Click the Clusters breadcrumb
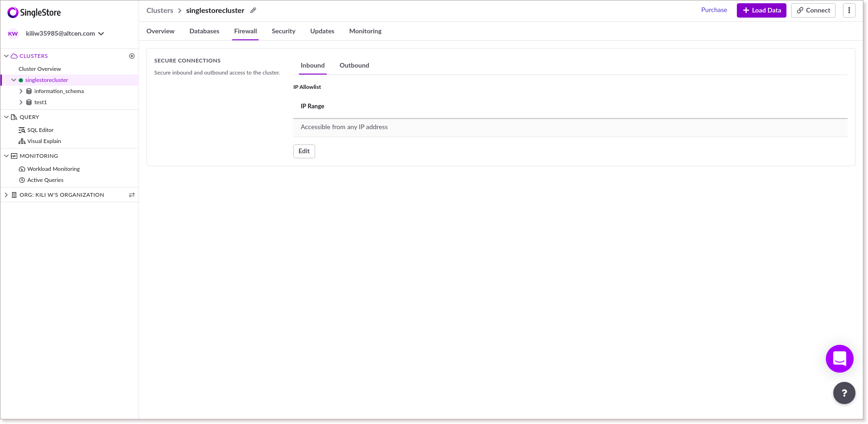 [159, 10]
